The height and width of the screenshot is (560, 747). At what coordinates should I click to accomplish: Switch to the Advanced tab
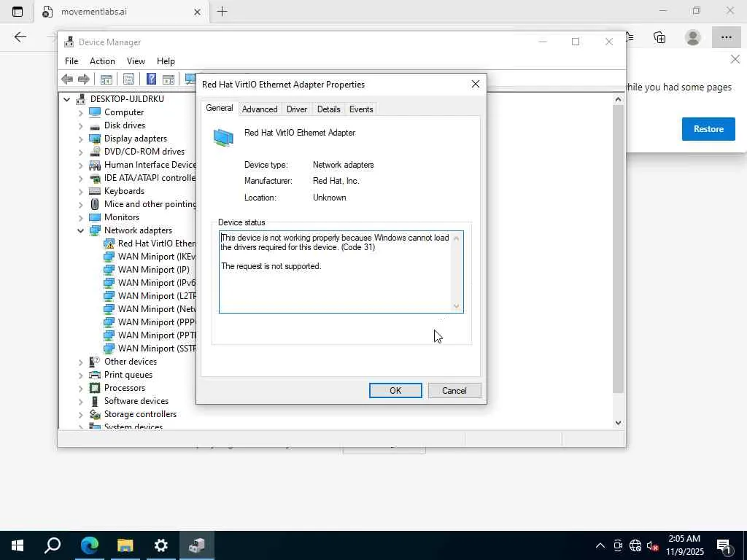(260, 109)
